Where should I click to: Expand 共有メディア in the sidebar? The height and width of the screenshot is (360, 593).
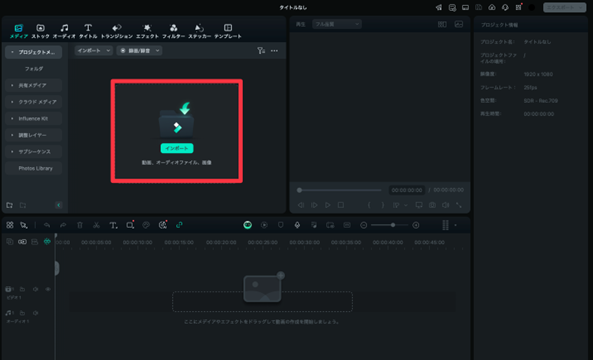(x=33, y=85)
